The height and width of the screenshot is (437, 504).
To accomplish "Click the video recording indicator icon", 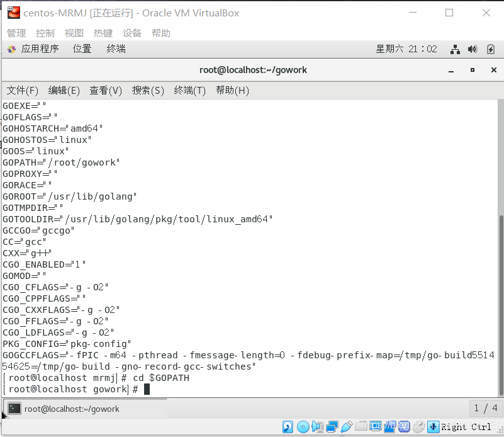I will click(389, 426).
